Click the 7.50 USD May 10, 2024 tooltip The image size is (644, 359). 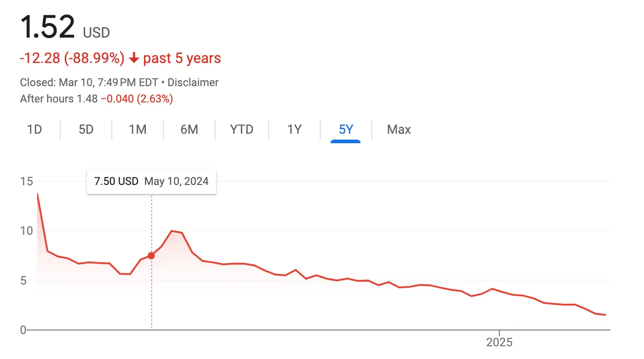(151, 182)
